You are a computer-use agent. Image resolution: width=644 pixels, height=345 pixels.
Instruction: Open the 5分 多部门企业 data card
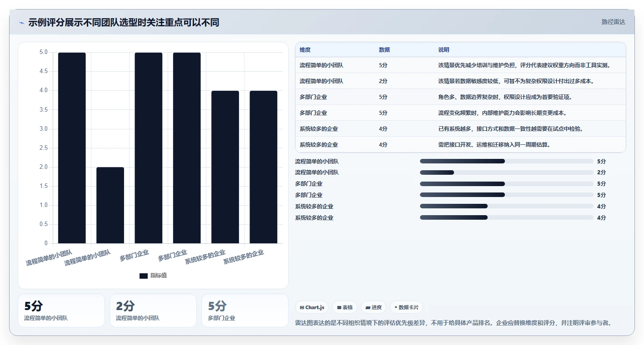tap(245, 310)
